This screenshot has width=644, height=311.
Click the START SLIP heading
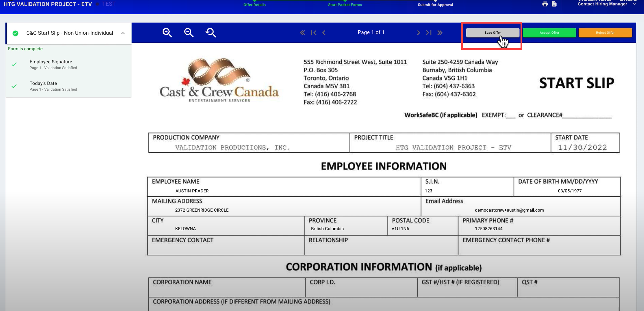pyautogui.click(x=577, y=83)
